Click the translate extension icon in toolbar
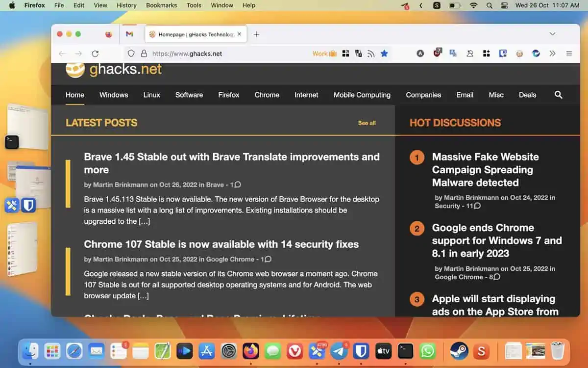The height and width of the screenshot is (368, 588). [x=453, y=53]
